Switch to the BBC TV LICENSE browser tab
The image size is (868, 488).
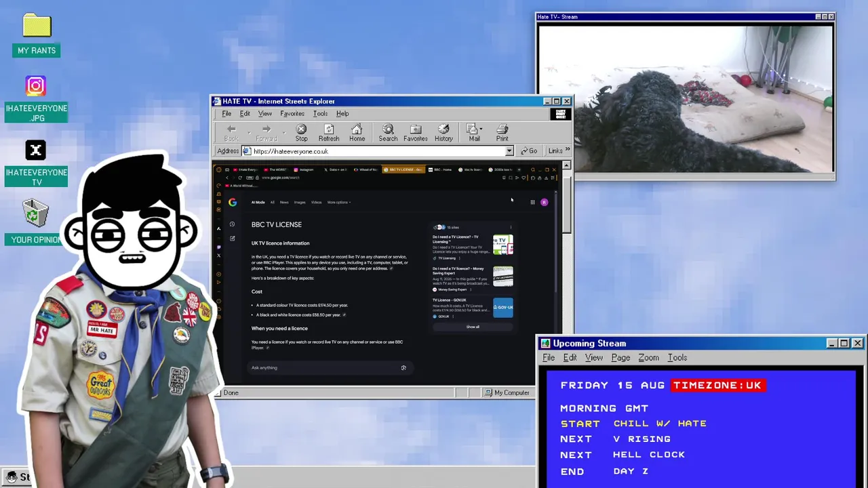click(x=403, y=169)
